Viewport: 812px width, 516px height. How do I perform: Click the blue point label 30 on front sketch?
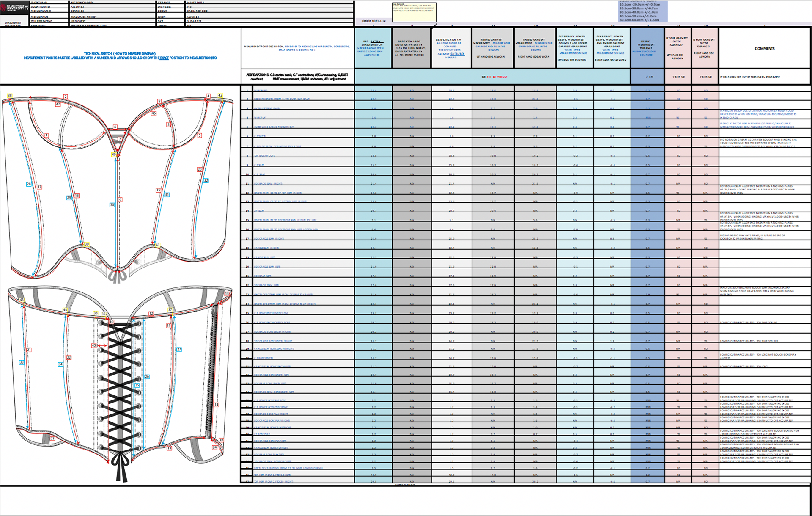tap(112, 205)
